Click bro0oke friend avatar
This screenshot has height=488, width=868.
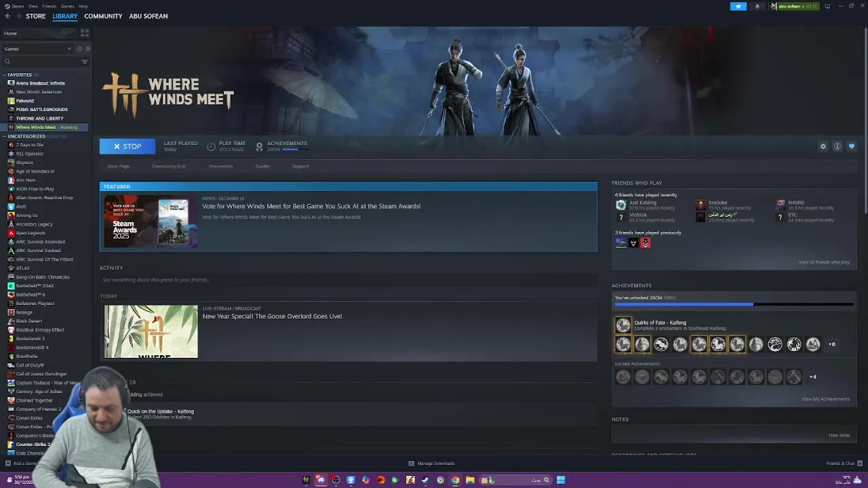click(701, 205)
